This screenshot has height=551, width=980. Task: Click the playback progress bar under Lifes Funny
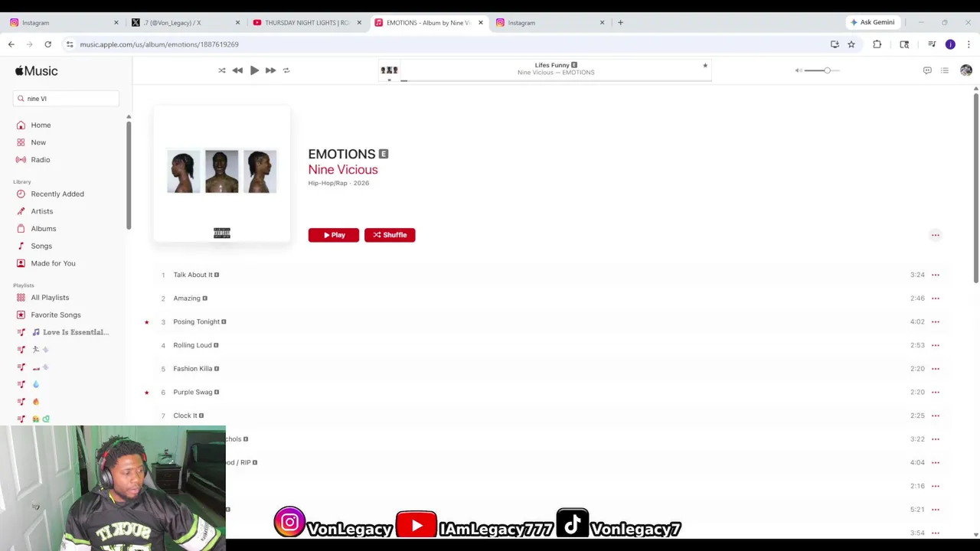click(556, 80)
